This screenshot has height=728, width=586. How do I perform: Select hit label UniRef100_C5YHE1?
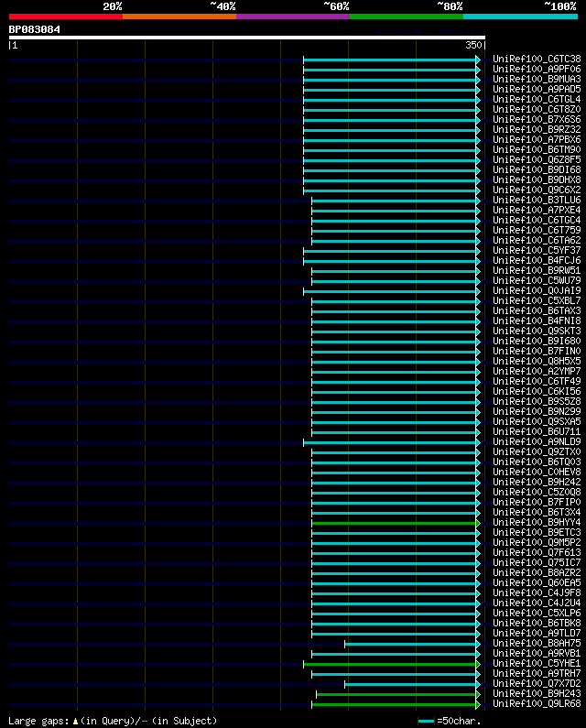[x=537, y=663]
